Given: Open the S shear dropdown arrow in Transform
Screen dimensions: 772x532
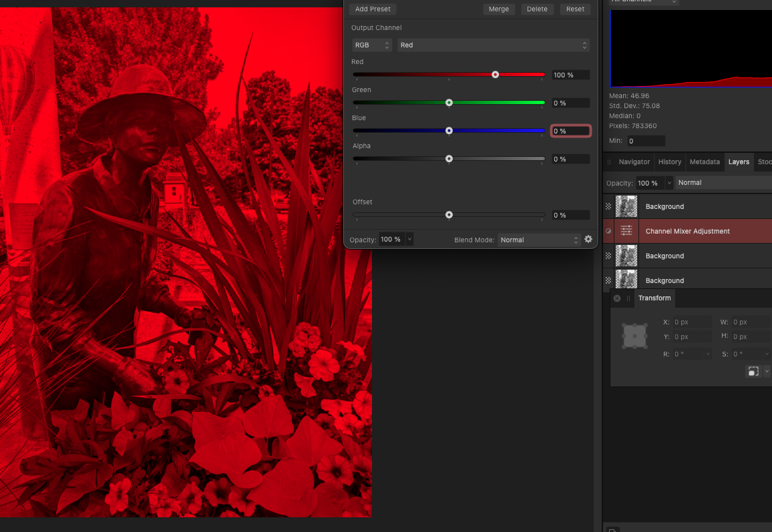Looking at the screenshot, I should click(767, 354).
